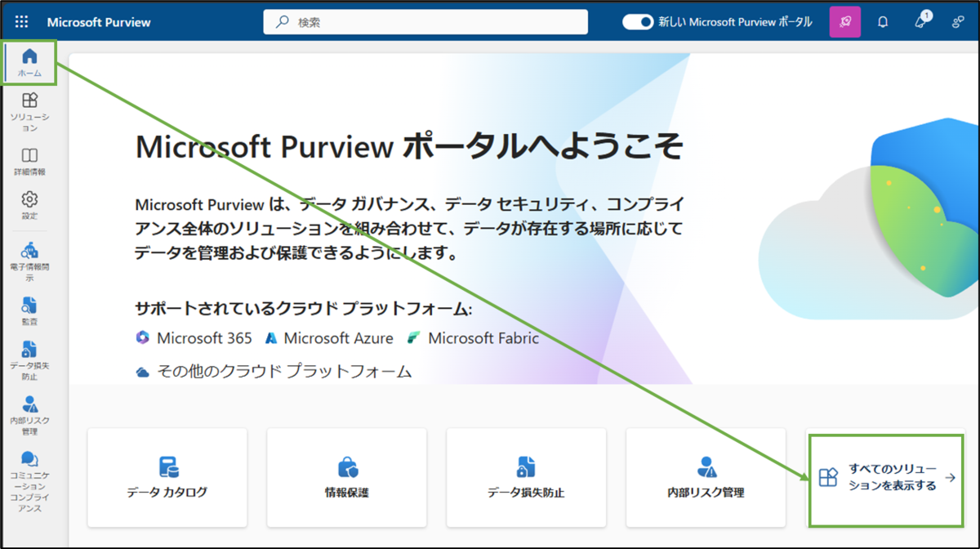Open データ損失防止 in the sidebar
Viewport: 980px width, 549px height.
click(29, 360)
